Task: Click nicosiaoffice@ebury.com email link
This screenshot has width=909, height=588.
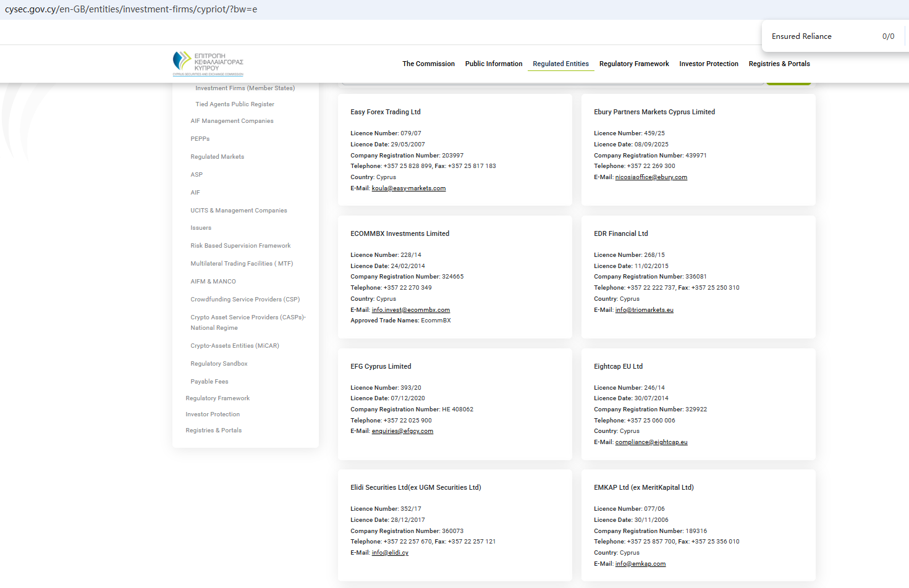Action: (x=651, y=177)
